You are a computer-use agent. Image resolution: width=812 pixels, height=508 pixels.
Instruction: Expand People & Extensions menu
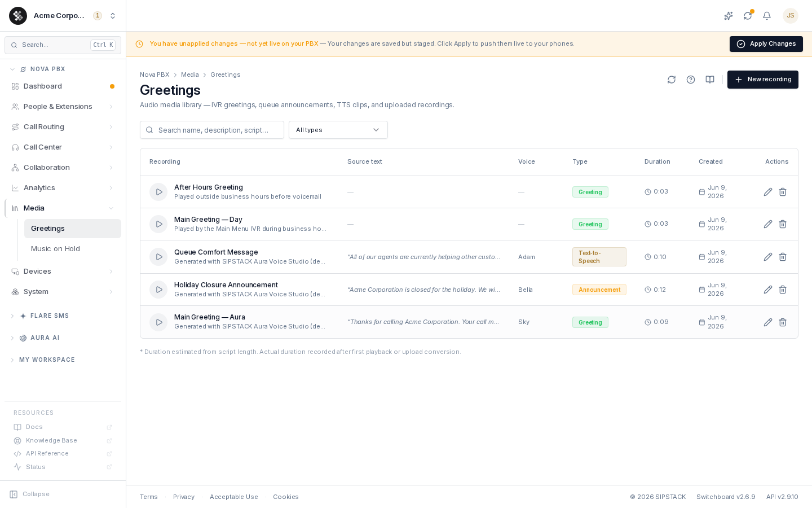pyautogui.click(x=63, y=107)
